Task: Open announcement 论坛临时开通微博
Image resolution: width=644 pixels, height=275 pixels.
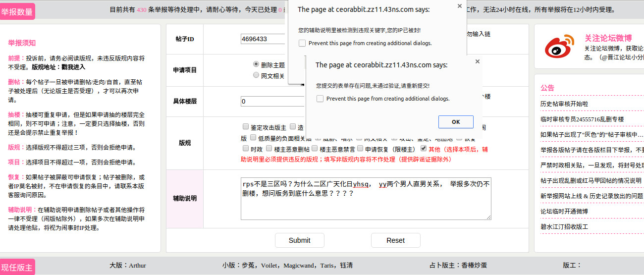Action: click(564, 212)
